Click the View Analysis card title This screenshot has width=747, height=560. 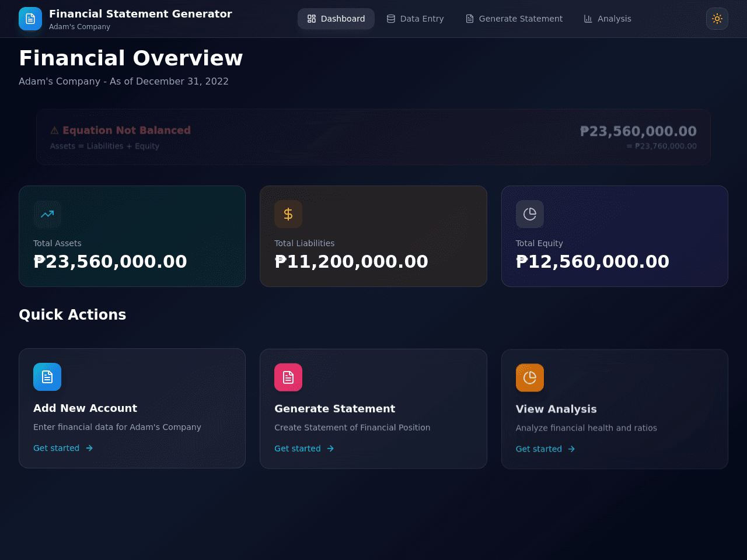(x=556, y=409)
